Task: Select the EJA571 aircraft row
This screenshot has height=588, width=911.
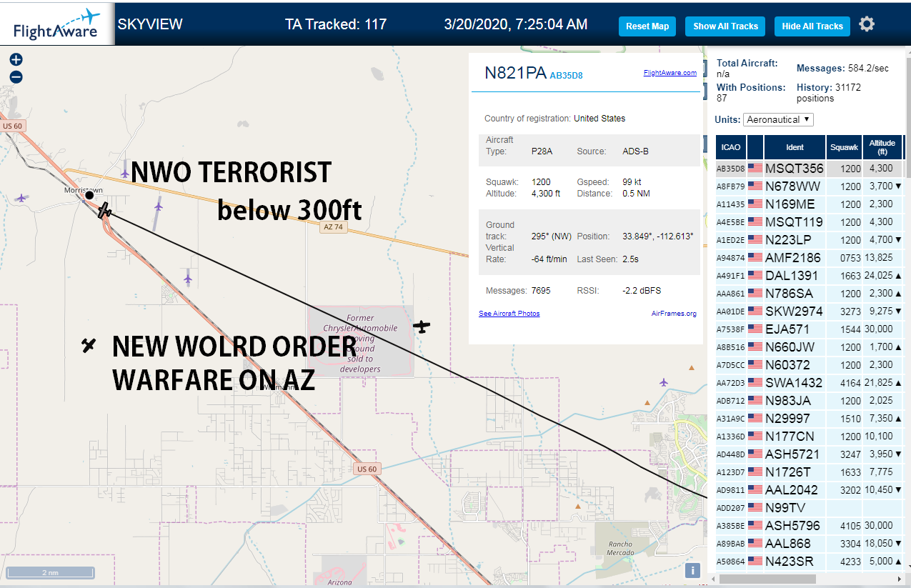Action: tap(809, 329)
